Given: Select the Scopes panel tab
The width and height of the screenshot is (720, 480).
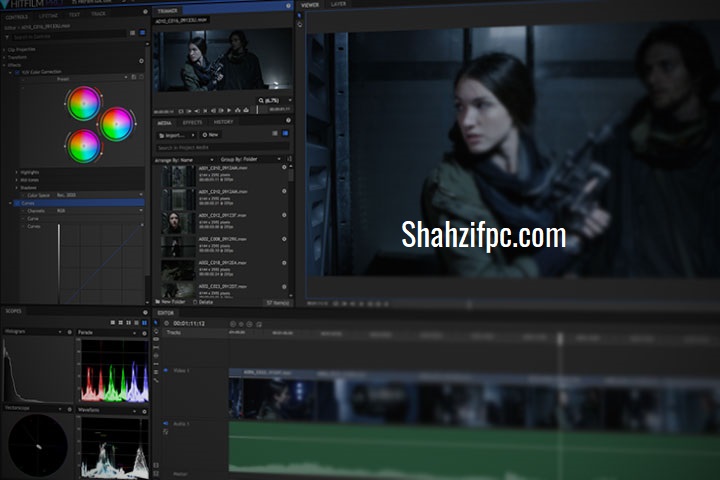Looking at the screenshot, I should (13, 311).
